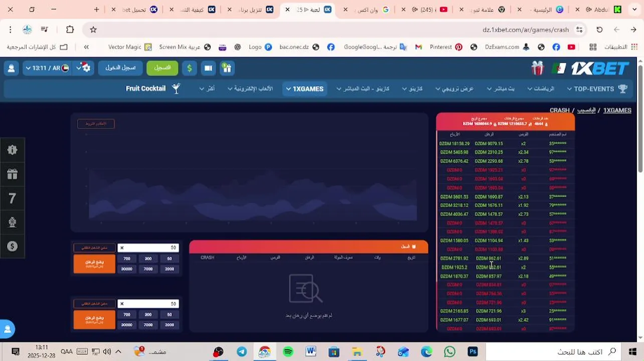The width and height of the screenshot is (644, 361).
Task: Expand the AR language and time dropdown
Action: pos(47,68)
